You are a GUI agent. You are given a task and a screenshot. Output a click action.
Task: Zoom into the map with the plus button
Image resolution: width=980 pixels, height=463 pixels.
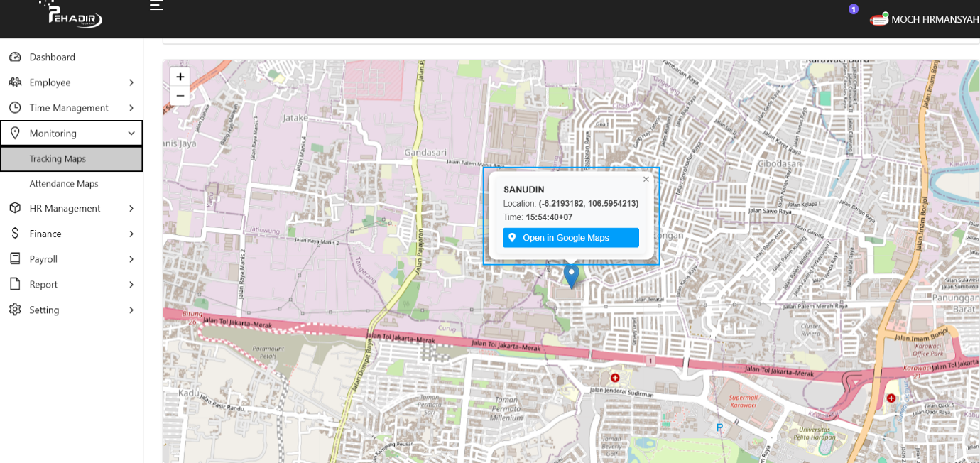pyautogui.click(x=180, y=76)
